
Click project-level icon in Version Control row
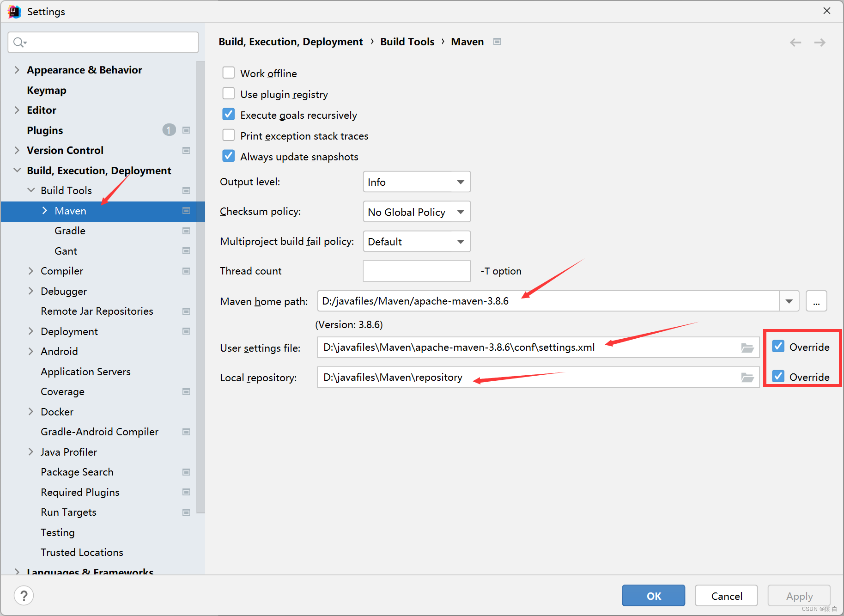[186, 150]
